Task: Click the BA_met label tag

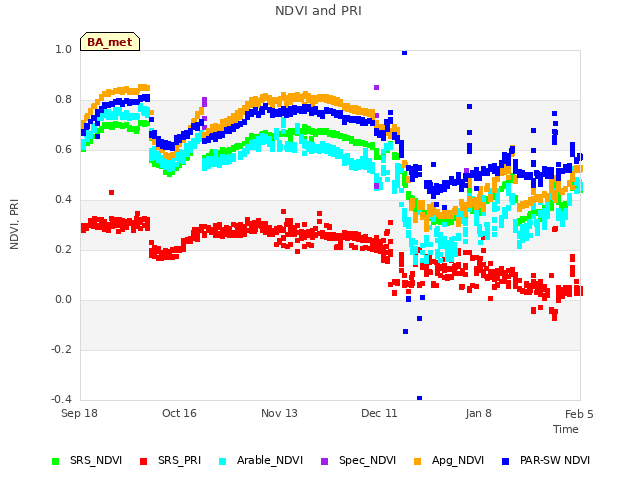Action: click(110, 42)
